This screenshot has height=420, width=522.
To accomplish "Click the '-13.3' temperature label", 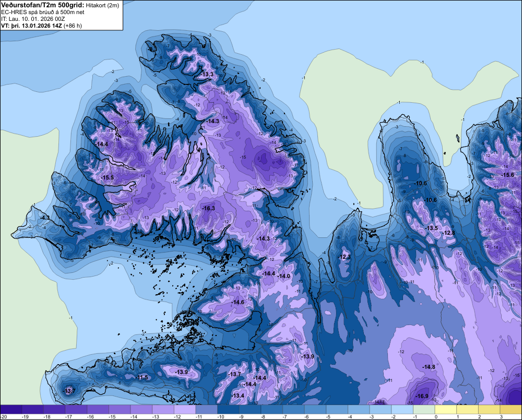I will [x=207, y=74].
